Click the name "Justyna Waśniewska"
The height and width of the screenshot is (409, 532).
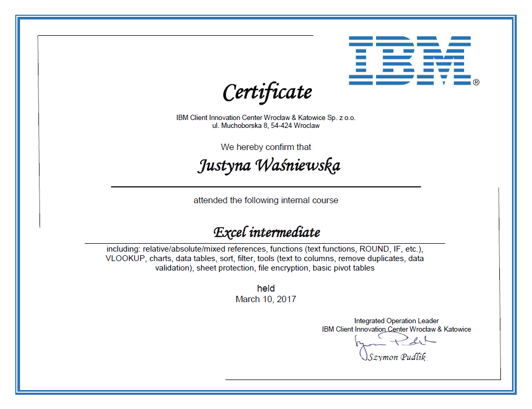269,166
